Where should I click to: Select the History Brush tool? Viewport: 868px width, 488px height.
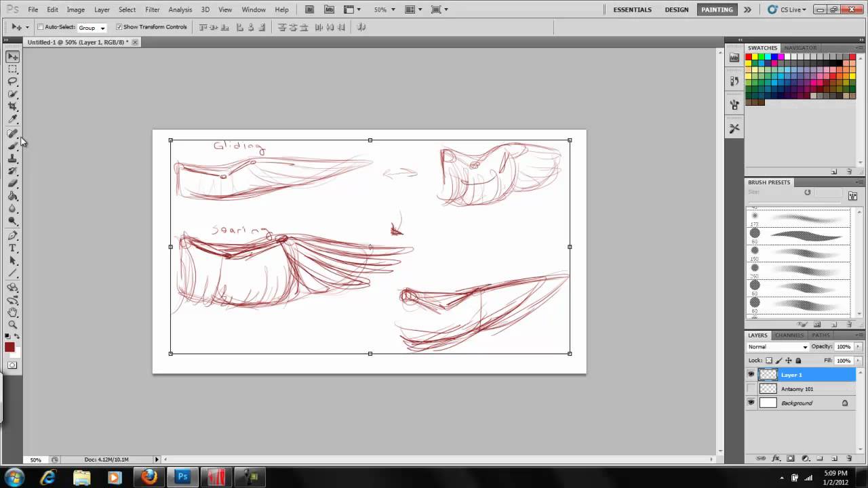point(12,171)
